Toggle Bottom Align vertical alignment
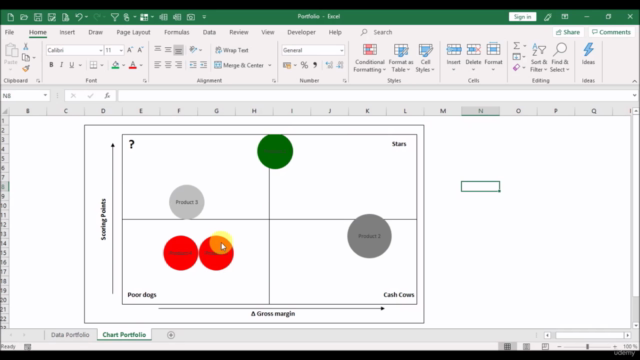This screenshot has width=640, height=360. tap(178, 50)
